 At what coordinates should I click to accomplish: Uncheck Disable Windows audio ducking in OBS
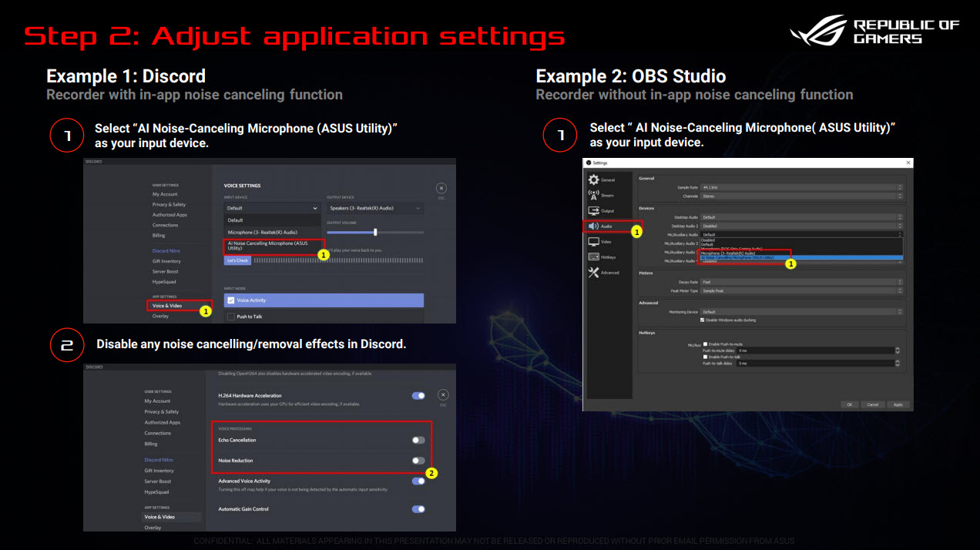click(x=703, y=320)
